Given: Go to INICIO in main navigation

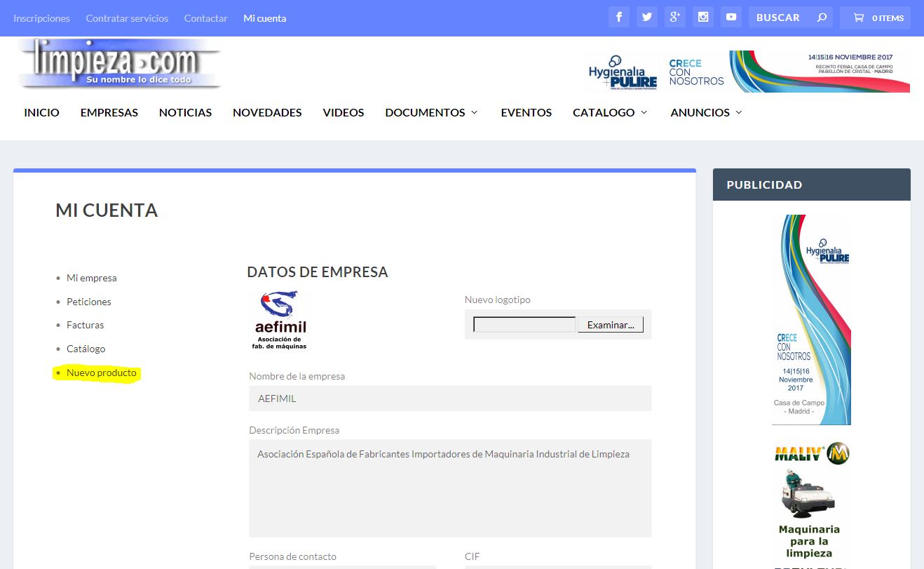Looking at the screenshot, I should pyautogui.click(x=41, y=112).
